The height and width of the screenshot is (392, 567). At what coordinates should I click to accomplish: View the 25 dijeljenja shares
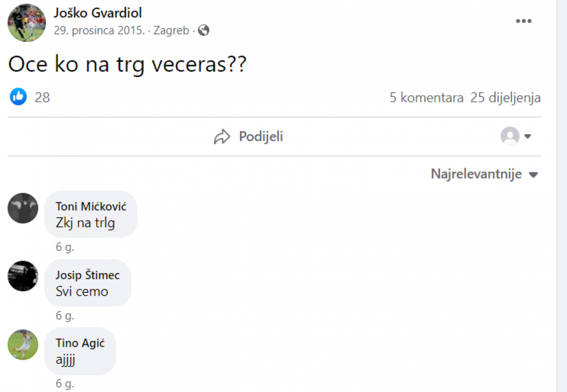[505, 97]
